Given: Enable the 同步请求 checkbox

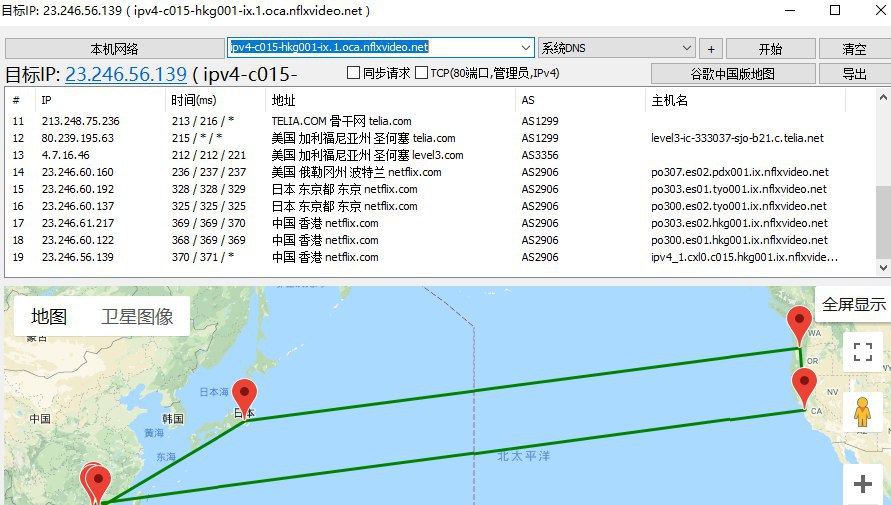Looking at the screenshot, I should (353, 73).
